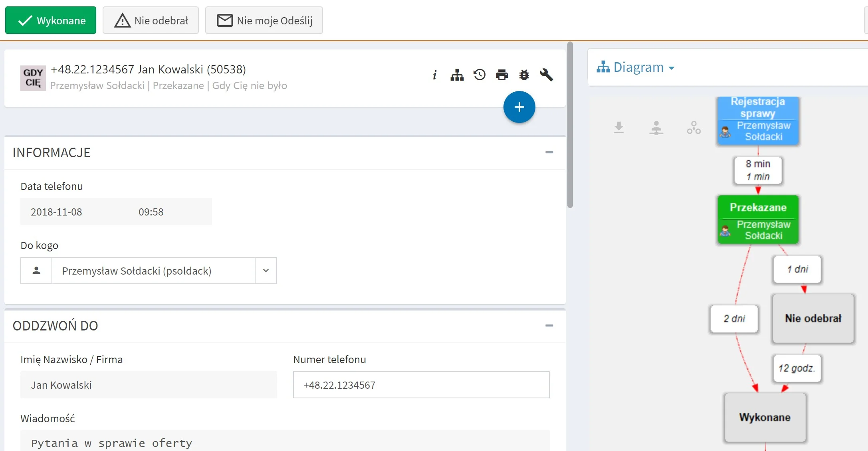Open the info icon in case header
868x451 pixels.
[x=435, y=75]
